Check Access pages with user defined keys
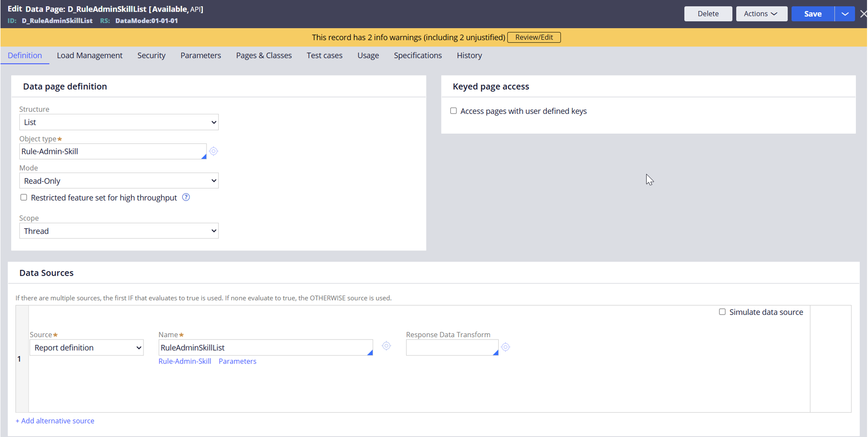 (x=454, y=111)
